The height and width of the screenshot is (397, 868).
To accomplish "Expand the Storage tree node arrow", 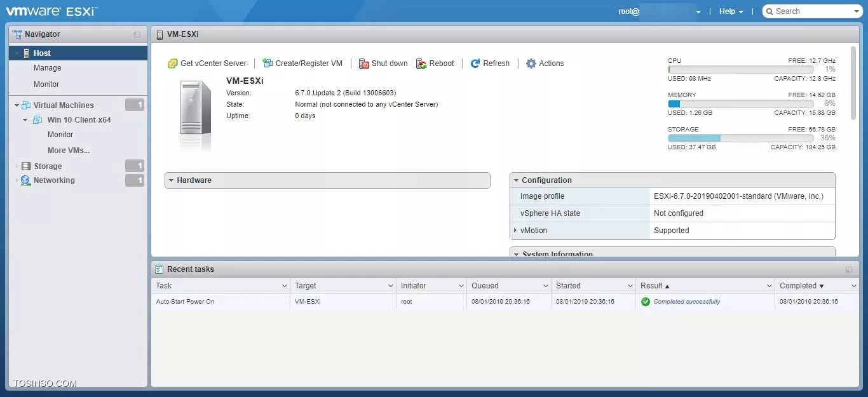I will click(17, 166).
